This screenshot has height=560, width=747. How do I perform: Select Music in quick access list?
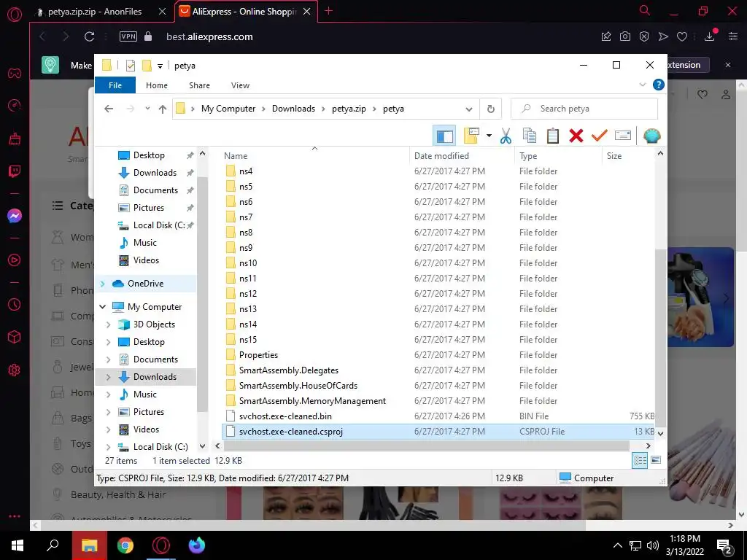click(x=145, y=243)
